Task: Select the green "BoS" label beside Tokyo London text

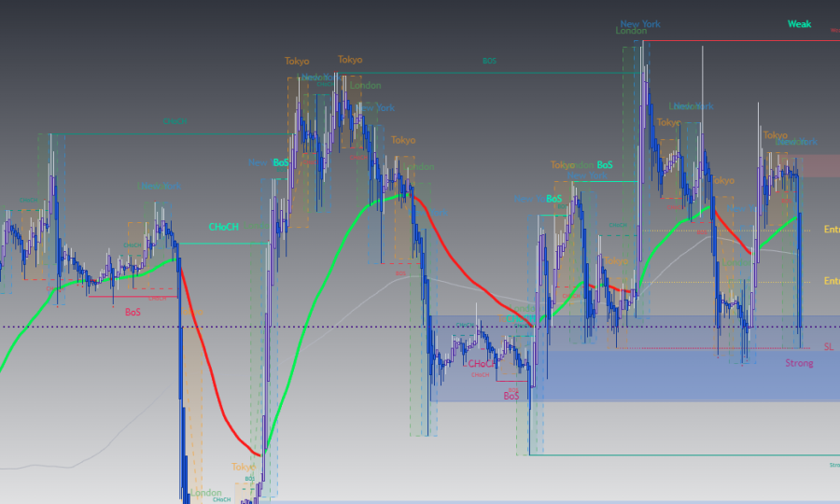Action: click(605, 165)
